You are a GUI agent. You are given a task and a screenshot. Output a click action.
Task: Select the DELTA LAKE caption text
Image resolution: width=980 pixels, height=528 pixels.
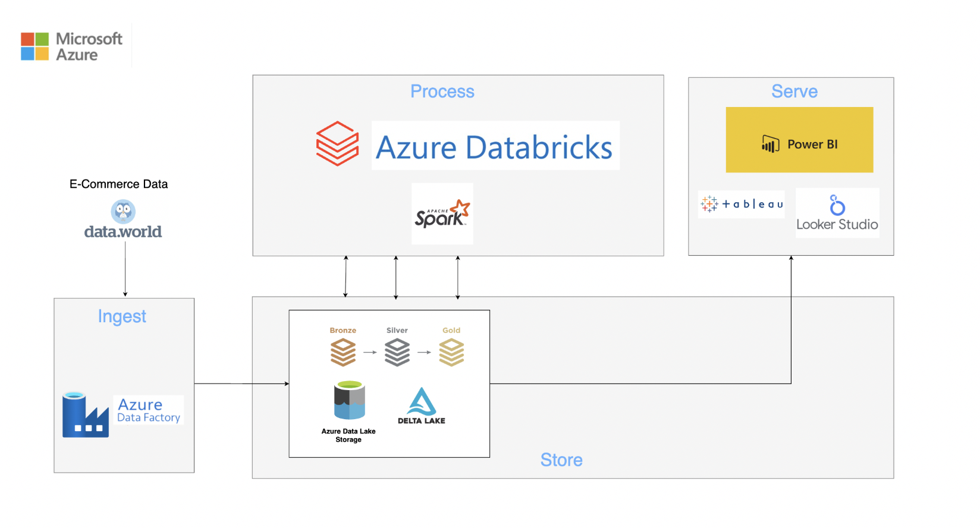tap(422, 420)
